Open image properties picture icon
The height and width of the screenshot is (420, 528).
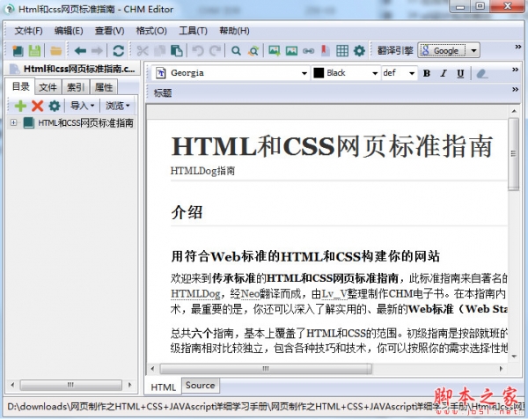coord(291,51)
